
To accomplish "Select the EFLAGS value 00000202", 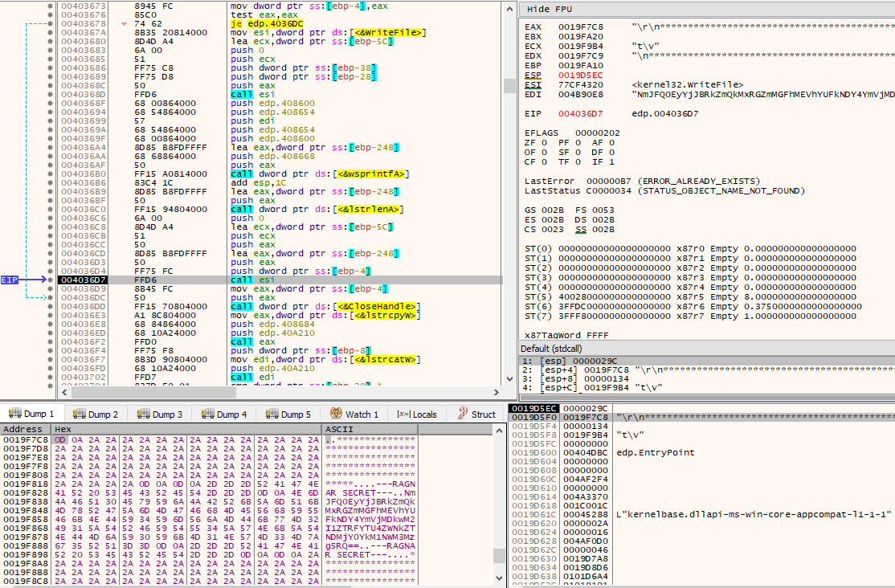I will [597, 133].
